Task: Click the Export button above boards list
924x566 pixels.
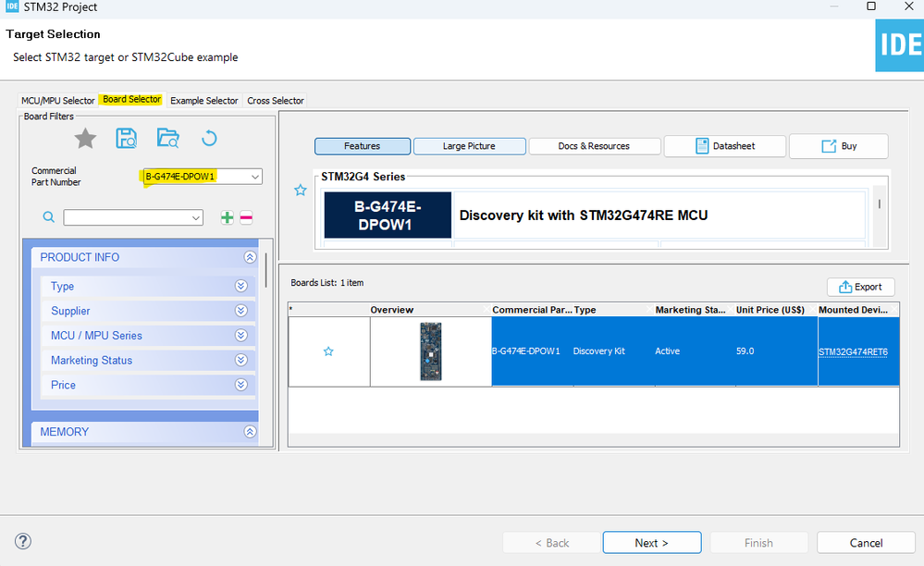Action: tap(860, 287)
